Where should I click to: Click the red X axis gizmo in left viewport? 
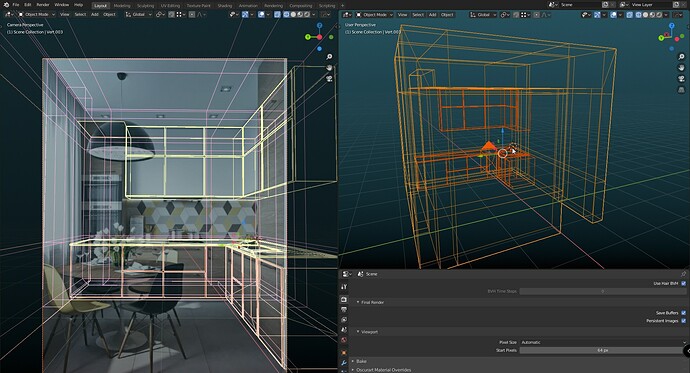[x=319, y=37]
